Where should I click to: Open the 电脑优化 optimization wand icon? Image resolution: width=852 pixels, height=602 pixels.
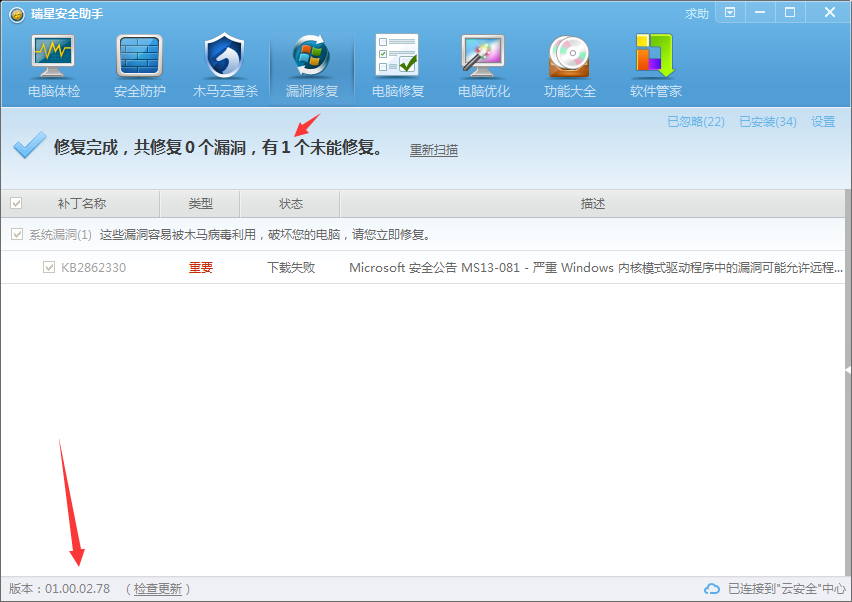(x=483, y=56)
